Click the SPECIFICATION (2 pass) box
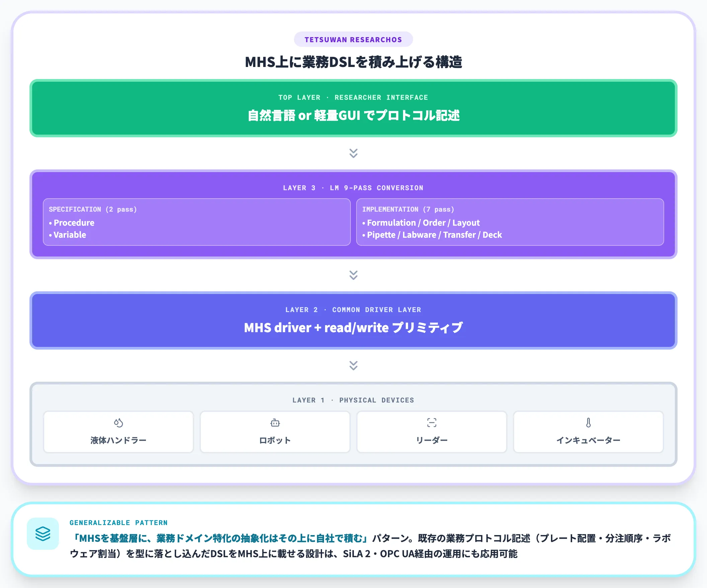Screen dimensions: 707x588 click(x=197, y=222)
